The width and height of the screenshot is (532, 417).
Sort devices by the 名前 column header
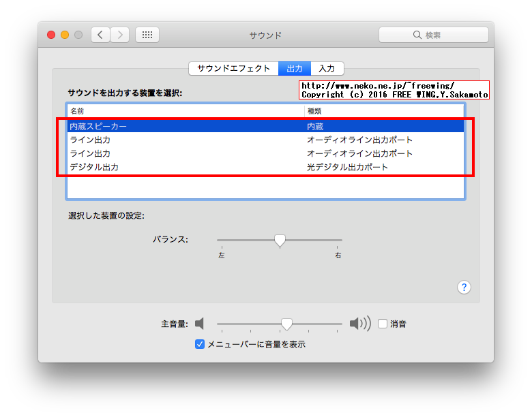(184, 110)
